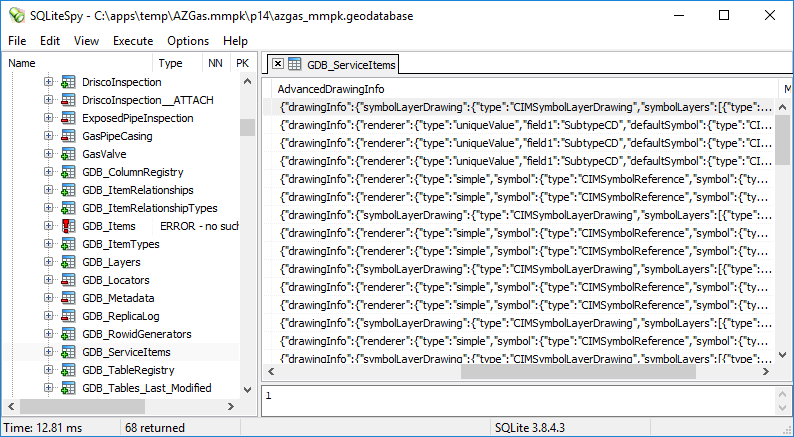
Task: Expand the GDB_ColumnRegistry node
Action: tap(48, 172)
